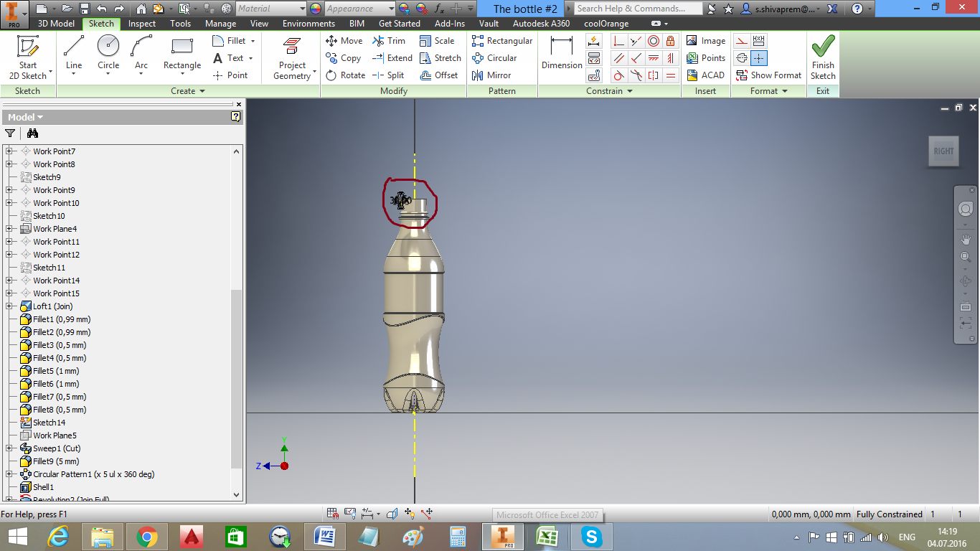Expand Loft1 (Join) tree node
The width and height of the screenshot is (980, 551).
point(10,306)
